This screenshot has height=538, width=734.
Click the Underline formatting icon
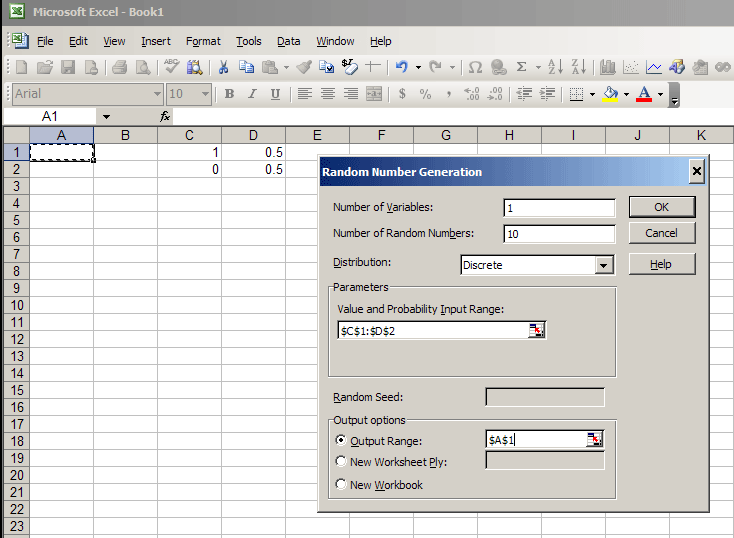pyautogui.click(x=274, y=94)
